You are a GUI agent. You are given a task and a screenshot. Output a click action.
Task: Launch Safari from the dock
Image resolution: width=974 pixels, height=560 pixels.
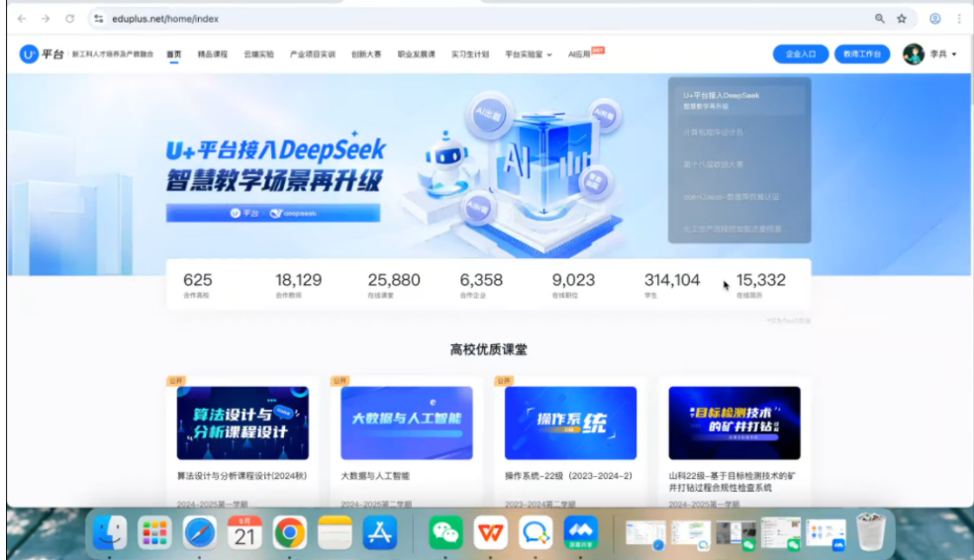[199, 532]
